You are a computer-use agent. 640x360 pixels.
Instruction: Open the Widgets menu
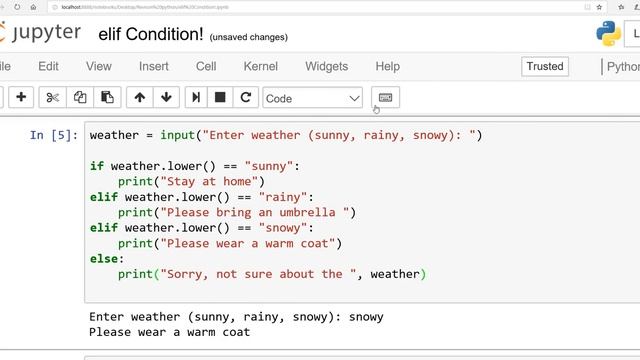(327, 67)
